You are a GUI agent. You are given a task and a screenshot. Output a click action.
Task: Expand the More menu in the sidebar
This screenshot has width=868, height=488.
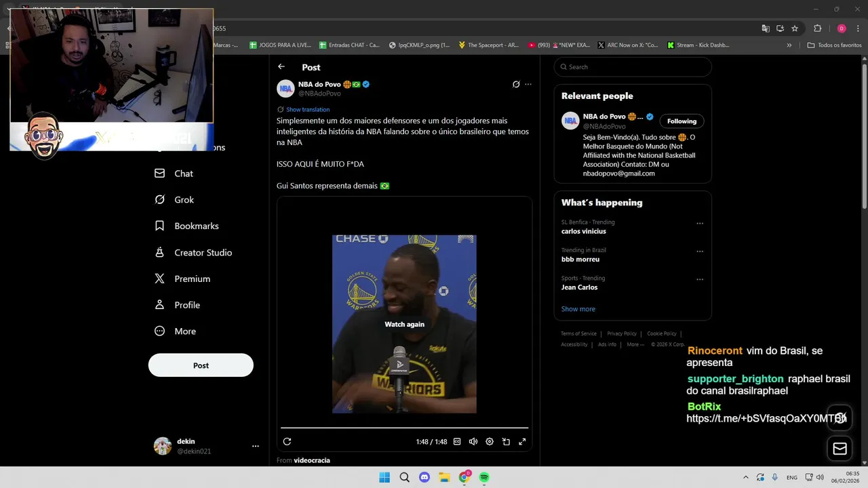click(176, 331)
